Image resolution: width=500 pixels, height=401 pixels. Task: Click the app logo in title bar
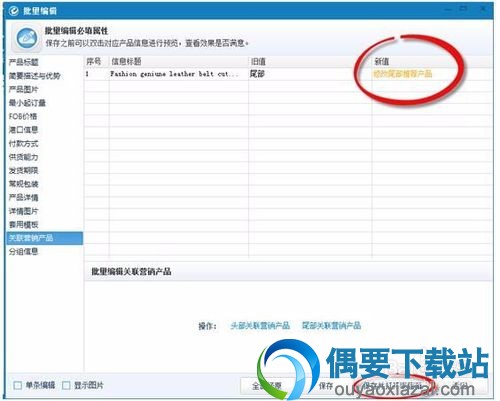point(14,11)
